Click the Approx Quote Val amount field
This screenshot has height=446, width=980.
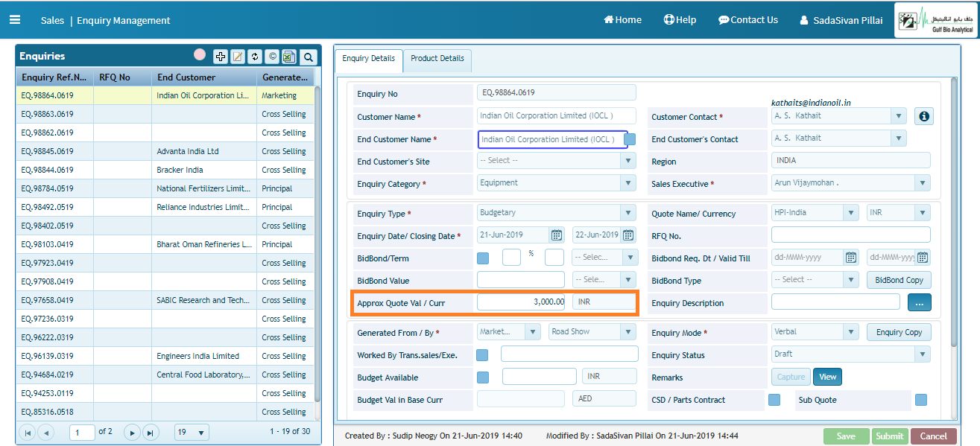click(521, 302)
